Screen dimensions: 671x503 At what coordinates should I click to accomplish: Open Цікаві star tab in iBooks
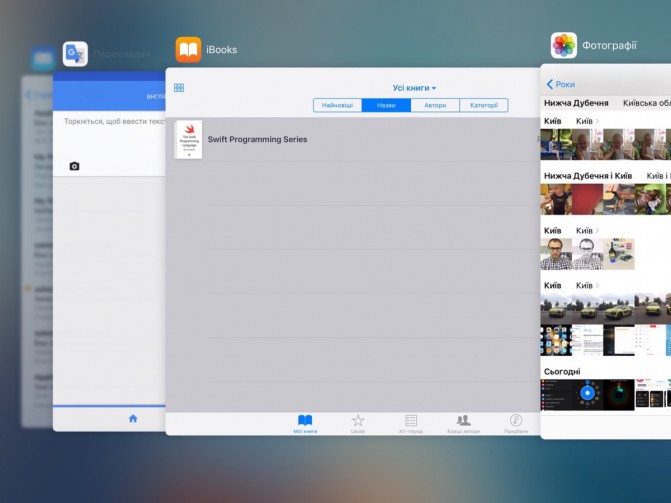click(x=358, y=424)
